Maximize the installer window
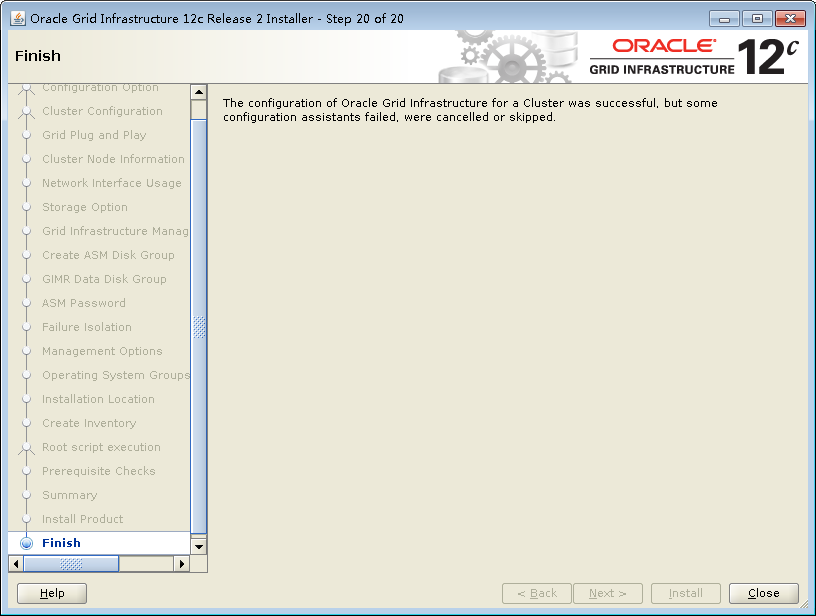 tap(757, 19)
